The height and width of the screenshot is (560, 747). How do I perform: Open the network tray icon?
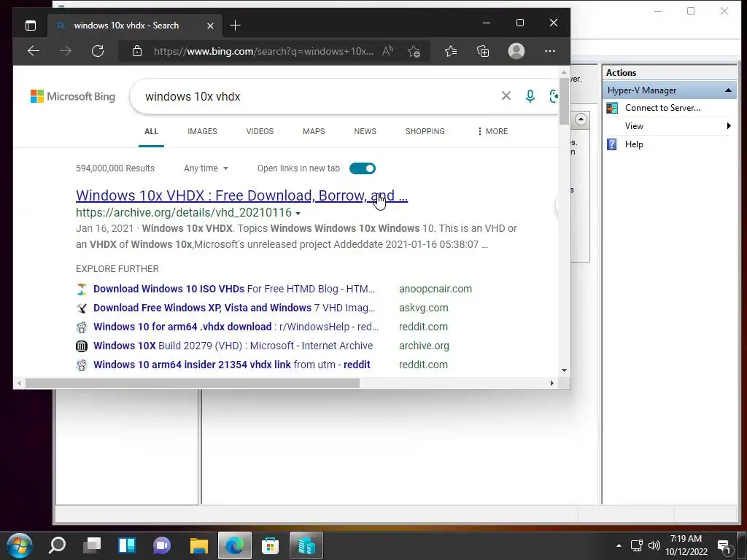coord(637,545)
